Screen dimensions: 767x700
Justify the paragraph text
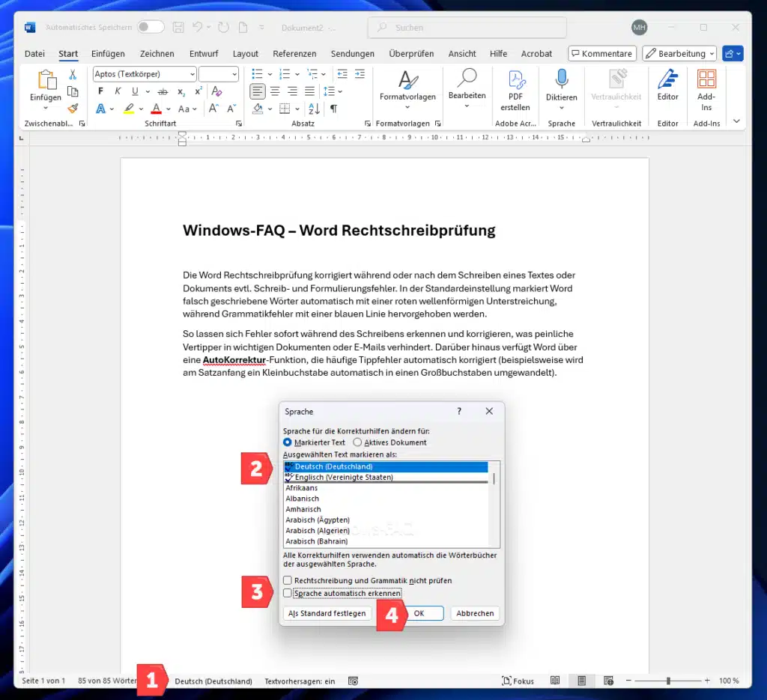click(x=309, y=91)
